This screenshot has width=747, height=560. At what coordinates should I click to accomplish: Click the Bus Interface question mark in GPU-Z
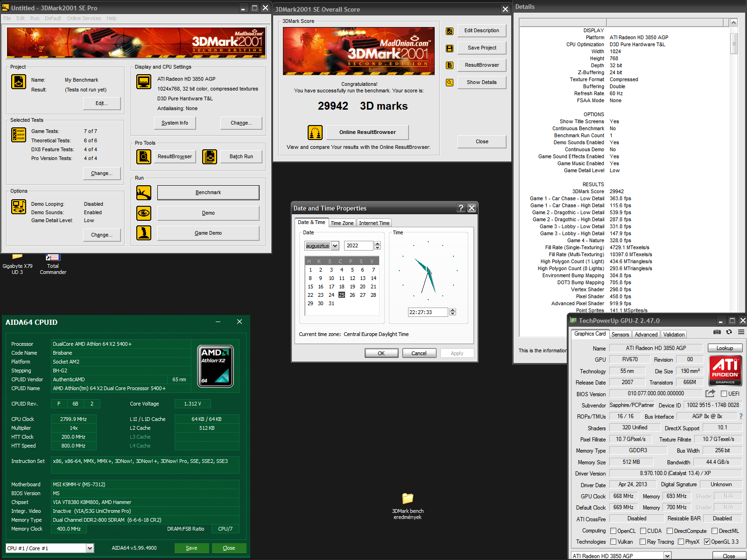click(x=740, y=416)
